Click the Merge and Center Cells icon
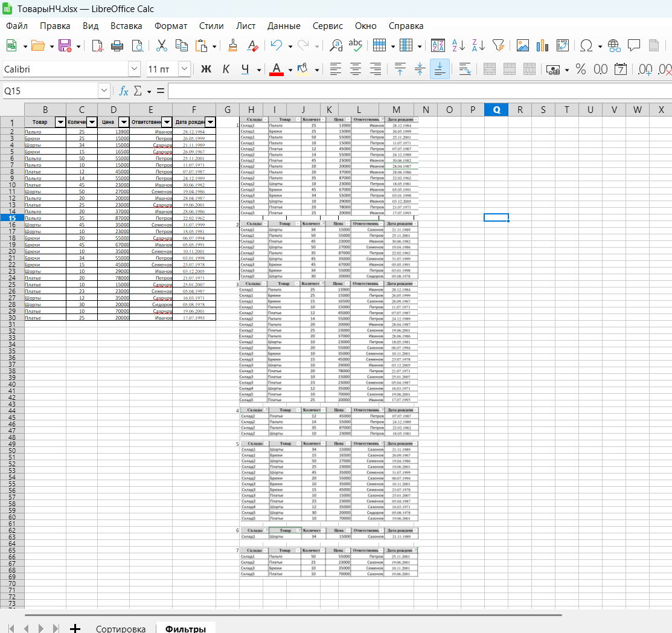 [490, 69]
